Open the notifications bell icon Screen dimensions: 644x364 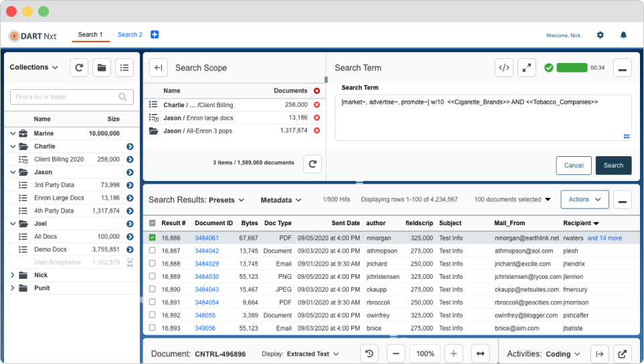coord(623,35)
